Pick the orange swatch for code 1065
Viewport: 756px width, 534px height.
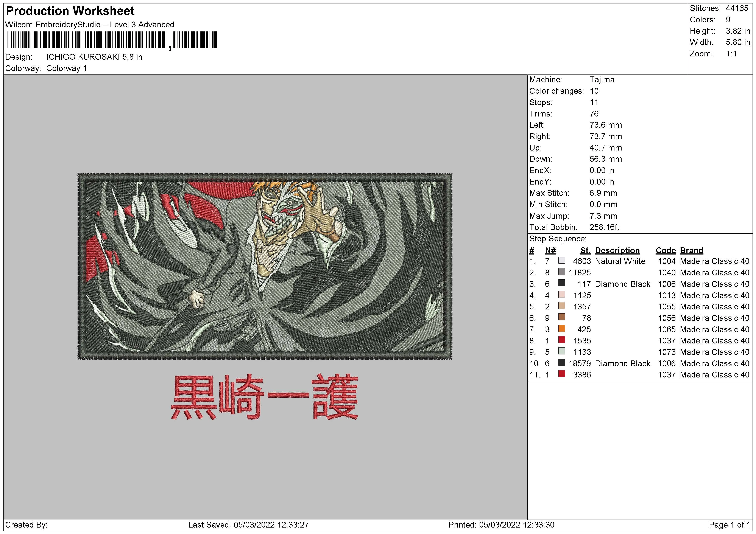click(562, 329)
